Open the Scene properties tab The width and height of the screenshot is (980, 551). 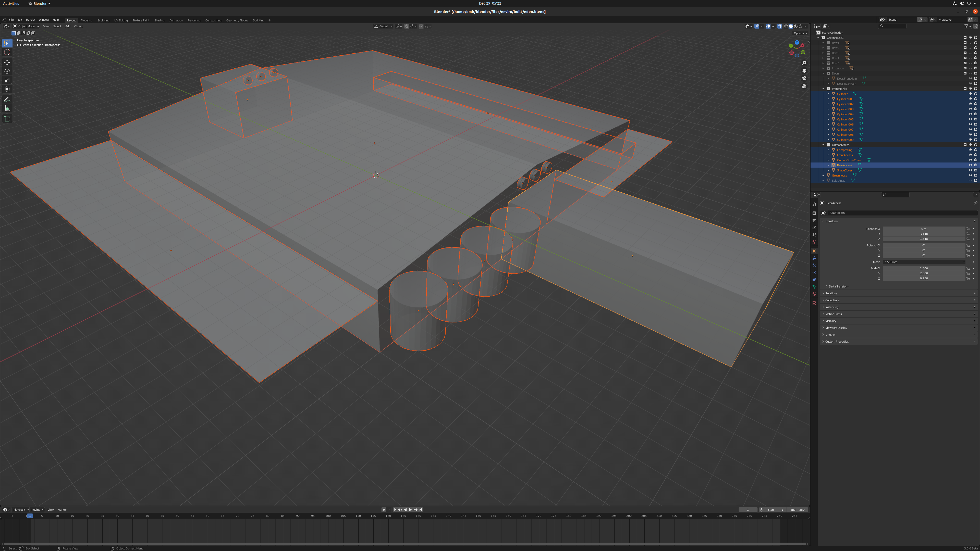[x=814, y=235]
